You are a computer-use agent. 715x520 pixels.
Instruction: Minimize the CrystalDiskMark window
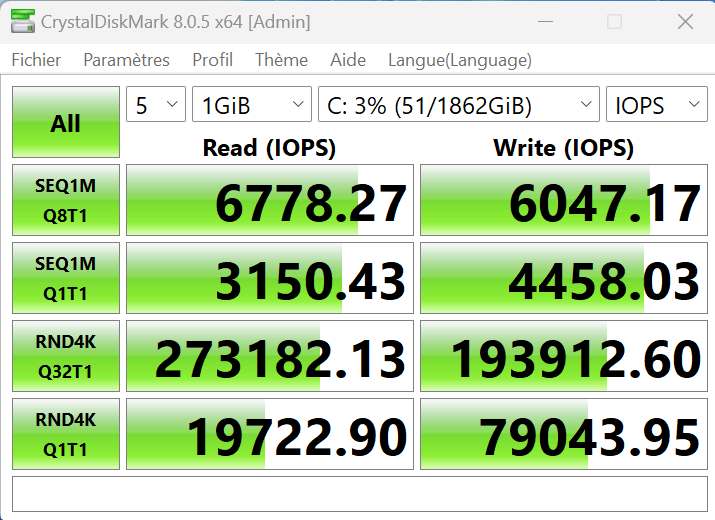(545, 21)
